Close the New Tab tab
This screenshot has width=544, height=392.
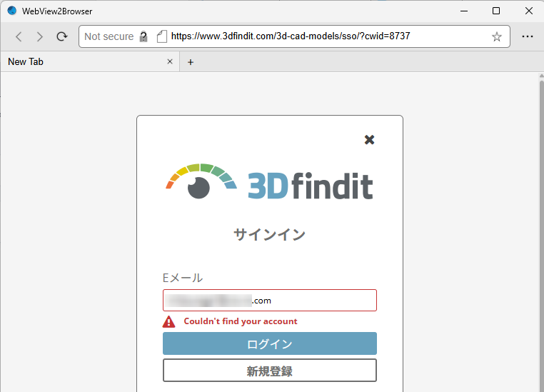pos(170,62)
